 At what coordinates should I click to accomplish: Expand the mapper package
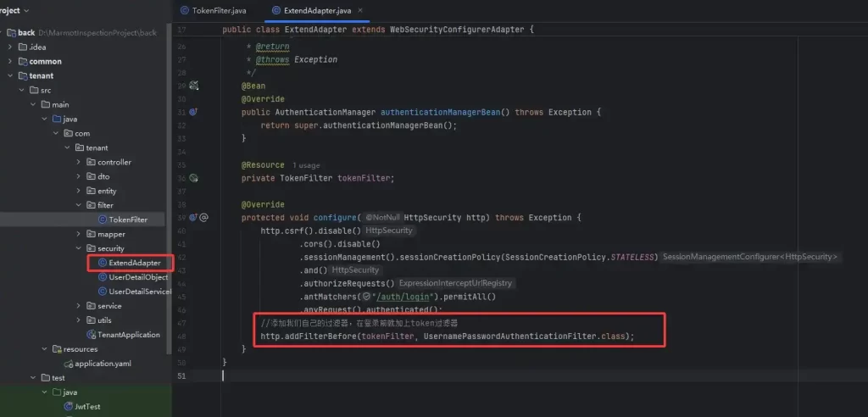point(79,234)
